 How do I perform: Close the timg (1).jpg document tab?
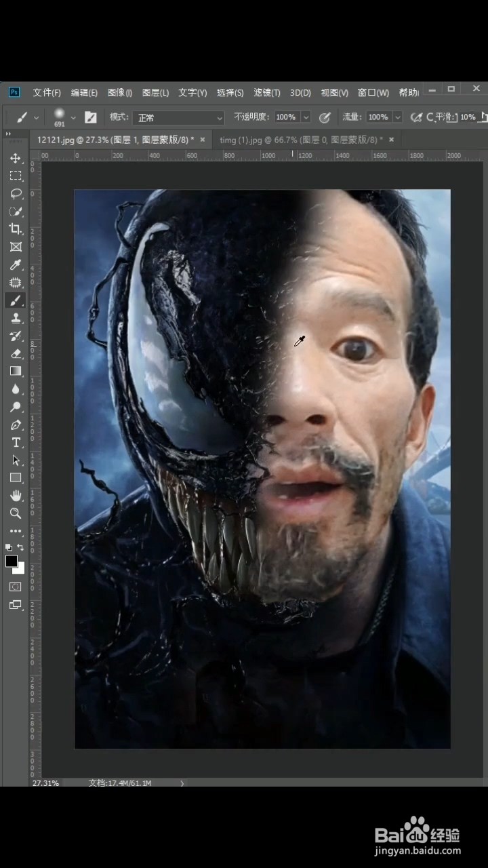(x=391, y=139)
